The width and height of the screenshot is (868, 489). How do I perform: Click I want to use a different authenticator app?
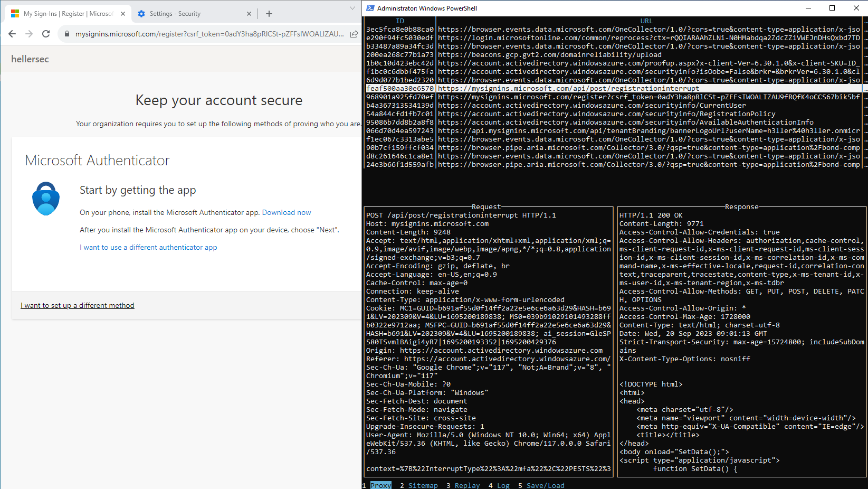click(x=148, y=247)
